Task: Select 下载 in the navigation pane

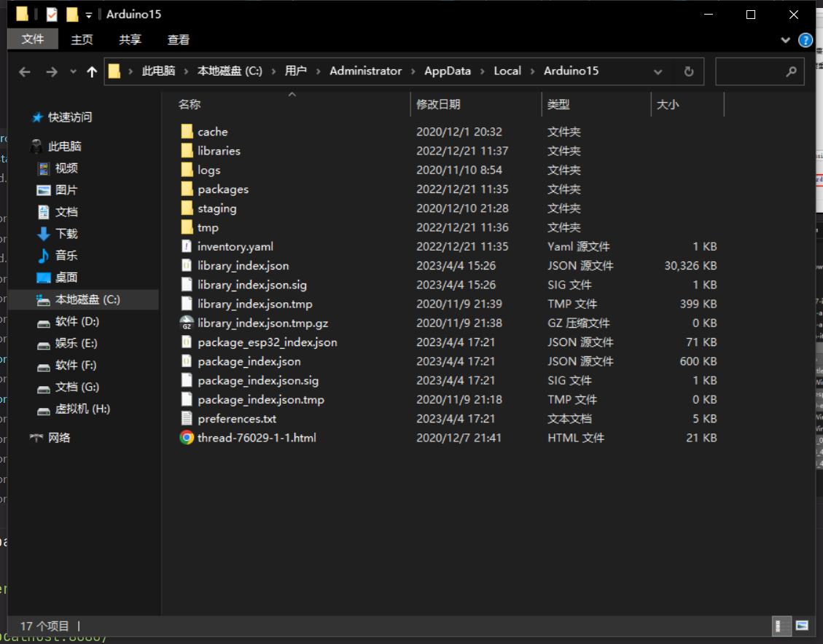Action: 66,234
